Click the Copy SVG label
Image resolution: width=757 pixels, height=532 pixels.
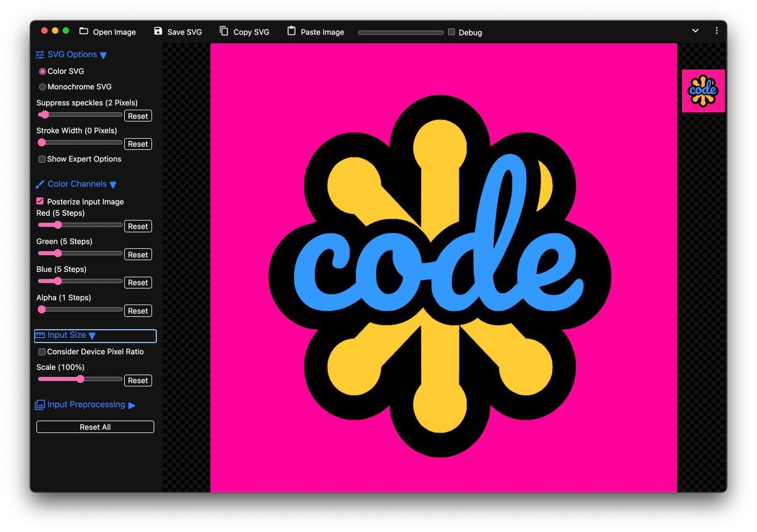tap(251, 32)
